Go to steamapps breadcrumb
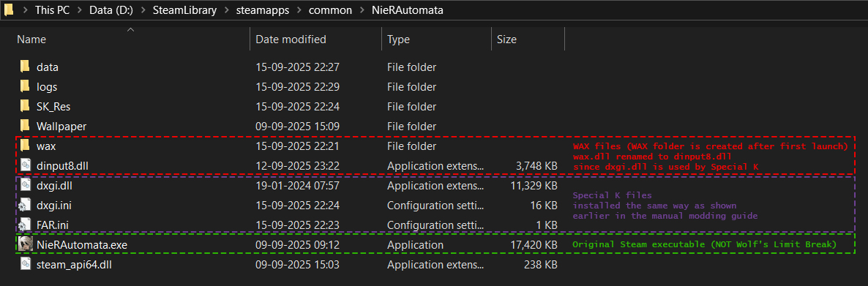This screenshot has width=868, height=286. tap(263, 10)
